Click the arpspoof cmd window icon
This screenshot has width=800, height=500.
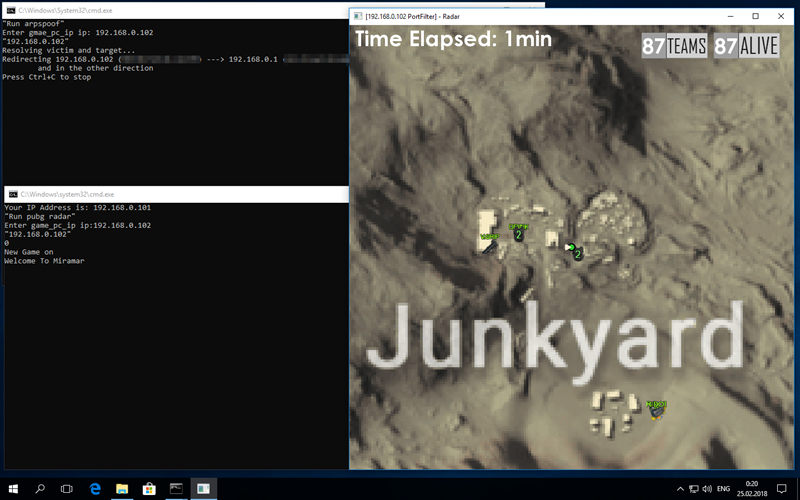pos(11,10)
